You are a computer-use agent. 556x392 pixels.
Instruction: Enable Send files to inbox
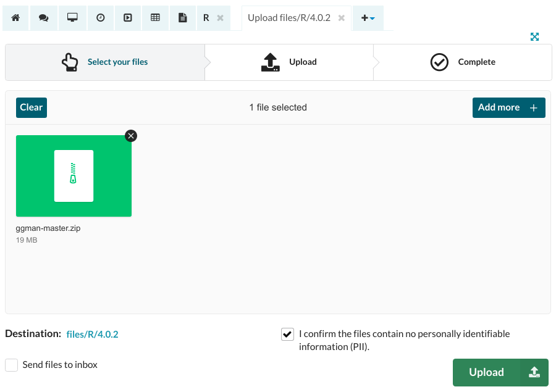point(12,365)
